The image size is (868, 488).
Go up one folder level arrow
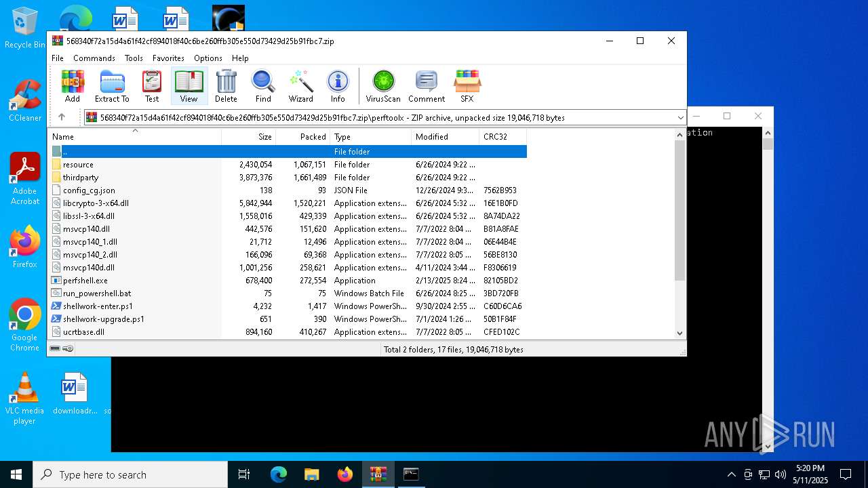[62, 117]
